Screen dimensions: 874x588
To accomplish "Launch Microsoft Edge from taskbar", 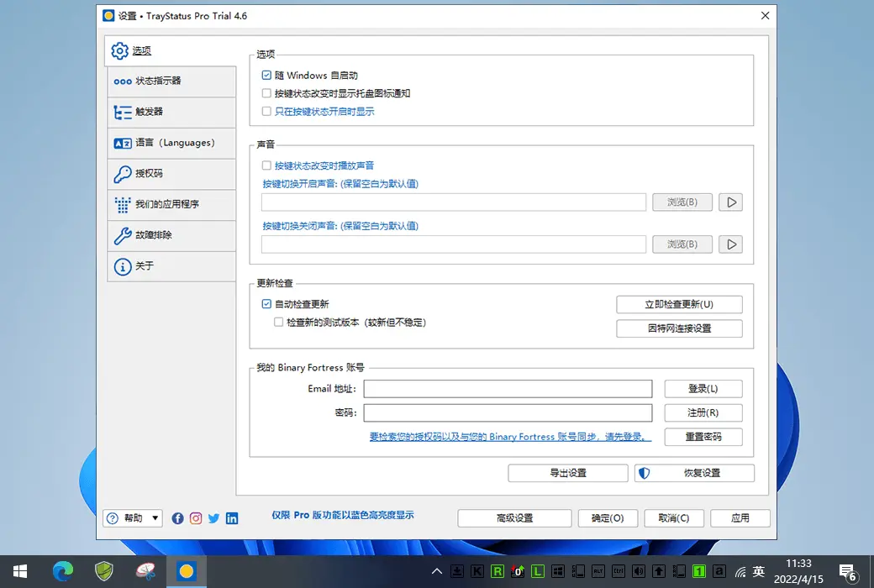I will click(62, 571).
